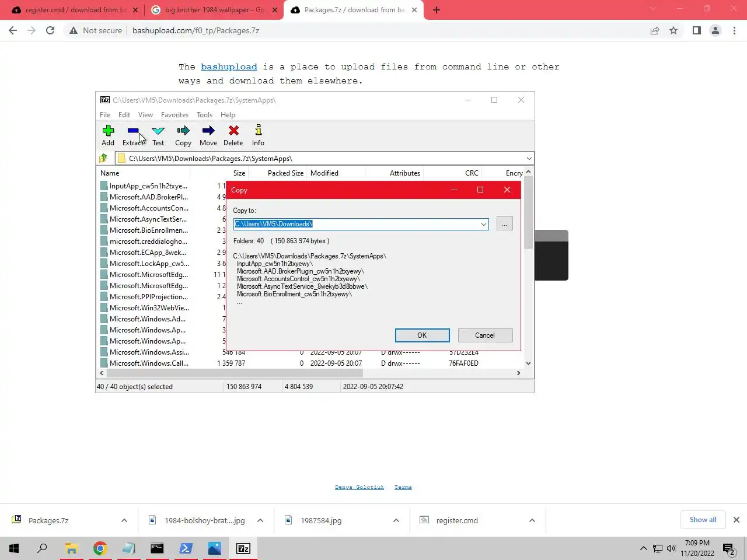The width and height of the screenshot is (747, 560).
Task: Open Windows Start menu
Action: [14, 548]
